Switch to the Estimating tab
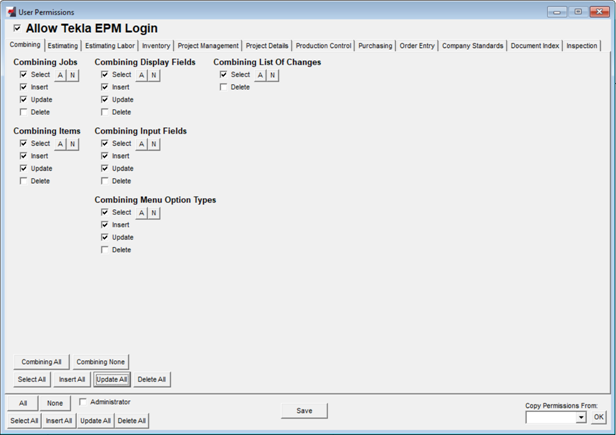This screenshot has height=435, width=616. point(63,46)
